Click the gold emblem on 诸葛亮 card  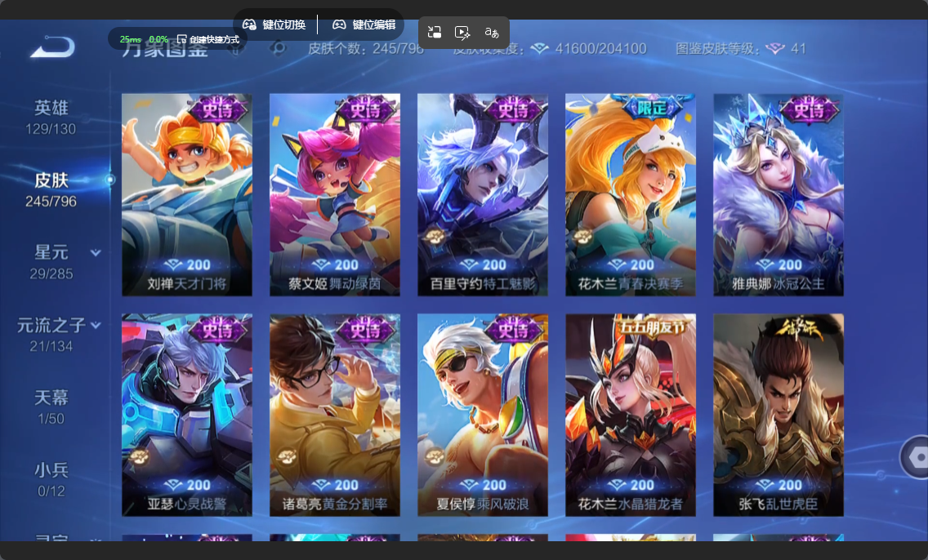[x=287, y=456]
